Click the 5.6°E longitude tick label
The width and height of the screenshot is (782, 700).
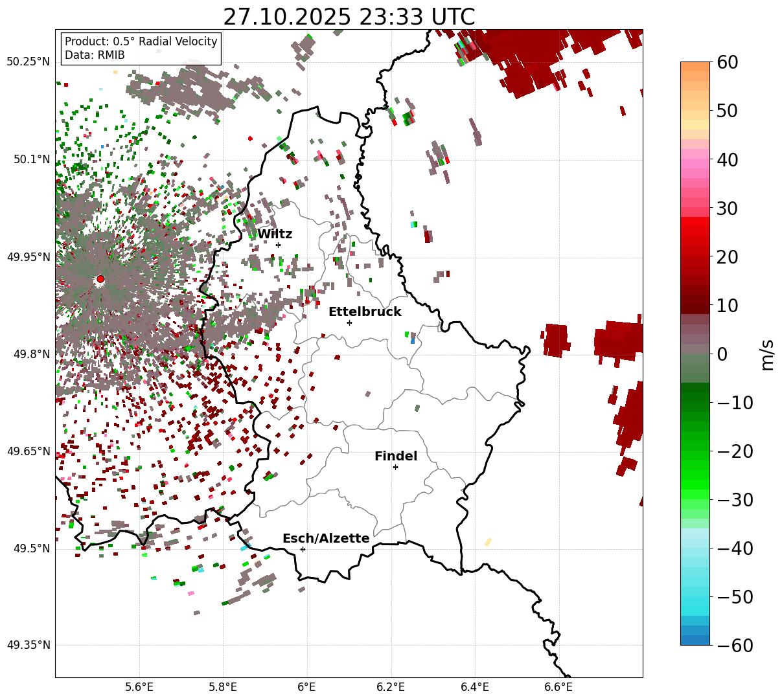(x=139, y=686)
